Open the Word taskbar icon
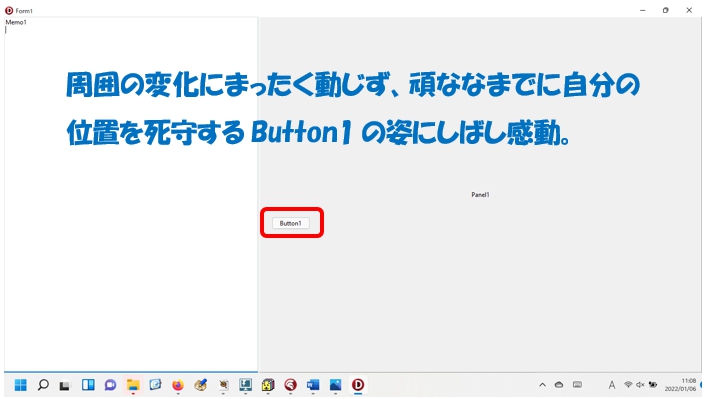 coord(313,385)
